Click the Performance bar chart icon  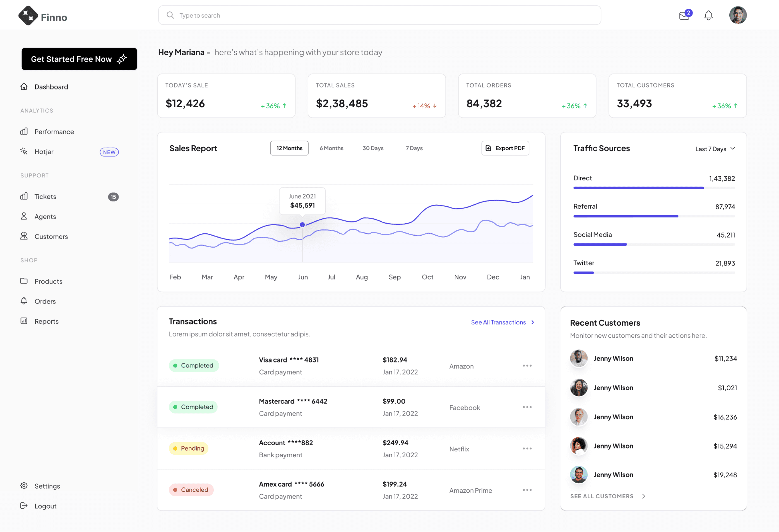[x=24, y=131]
